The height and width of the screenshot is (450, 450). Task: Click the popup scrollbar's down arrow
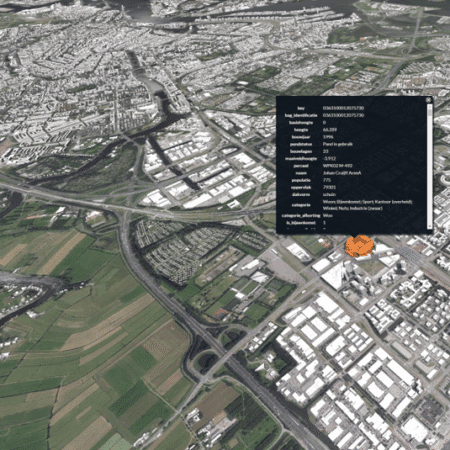pyautogui.click(x=430, y=227)
